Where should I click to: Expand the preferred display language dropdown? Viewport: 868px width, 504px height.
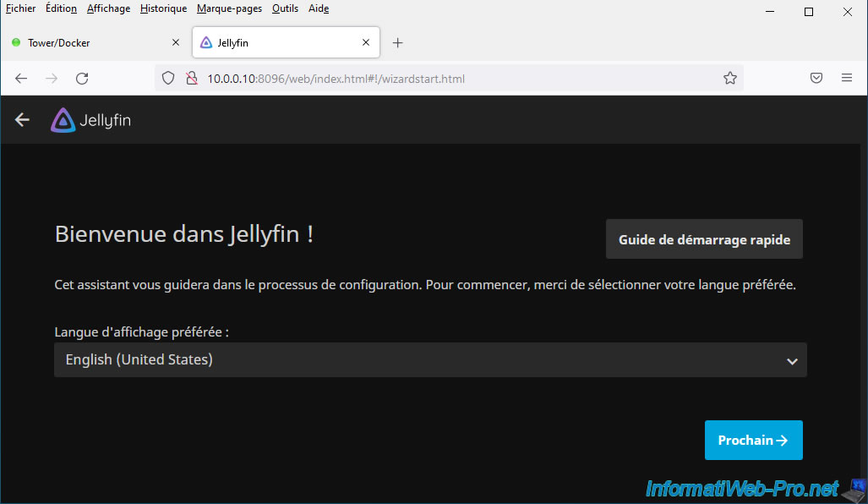(430, 360)
